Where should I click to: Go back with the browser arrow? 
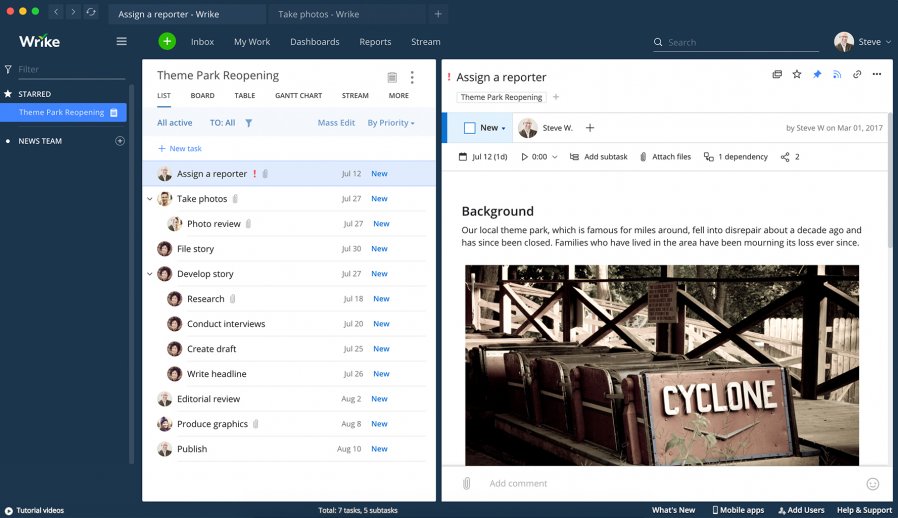click(x=56, y=11)
